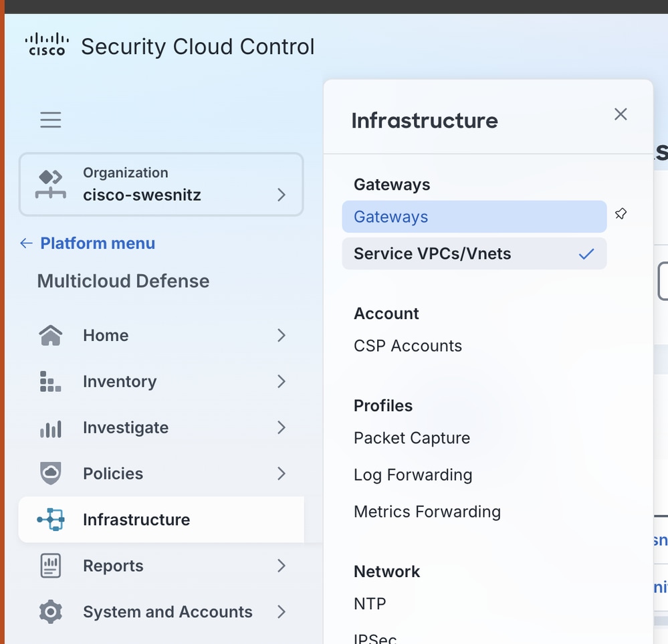The image size is (668, 644).
Task: Click the Multicloud Defense heading
Action: coord(123,281)
